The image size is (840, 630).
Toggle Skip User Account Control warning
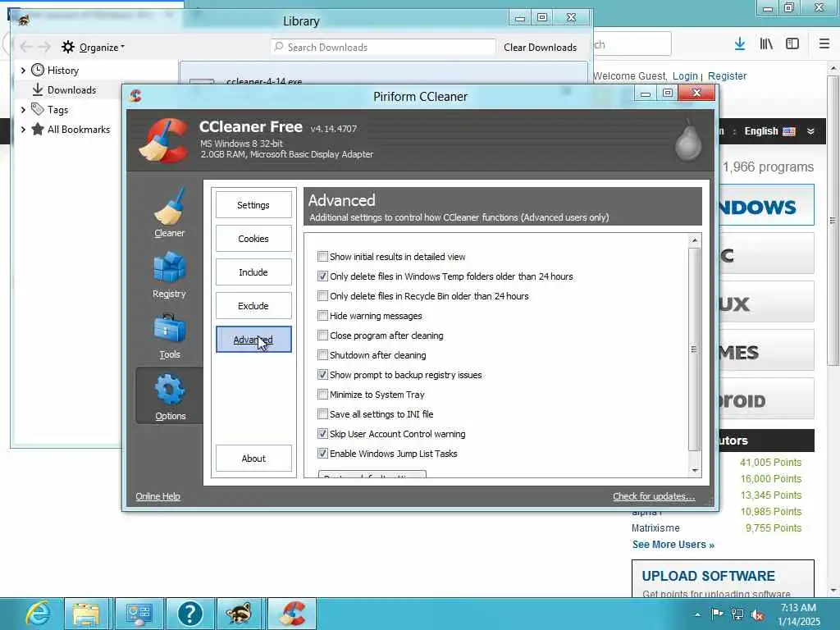click(x=322, y=434)
